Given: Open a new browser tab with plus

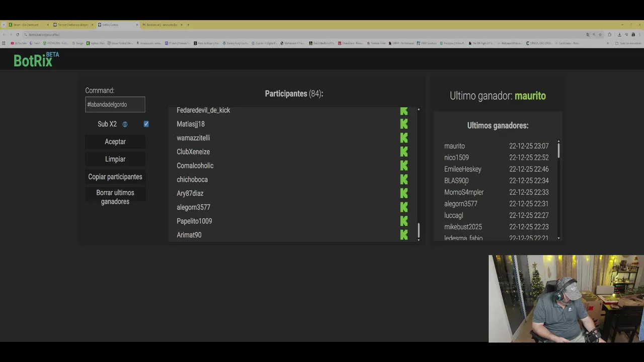Looking at the screenshot, I should [x=188, y=25].
